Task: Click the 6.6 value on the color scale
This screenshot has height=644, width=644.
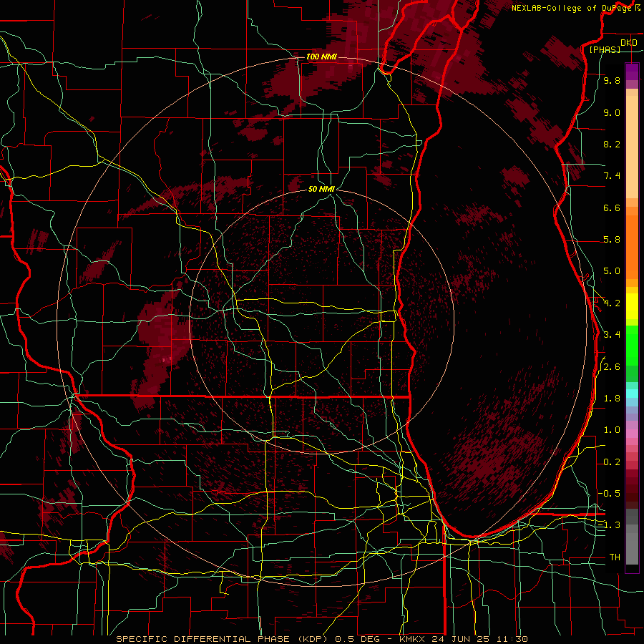Action: [612, 208]
